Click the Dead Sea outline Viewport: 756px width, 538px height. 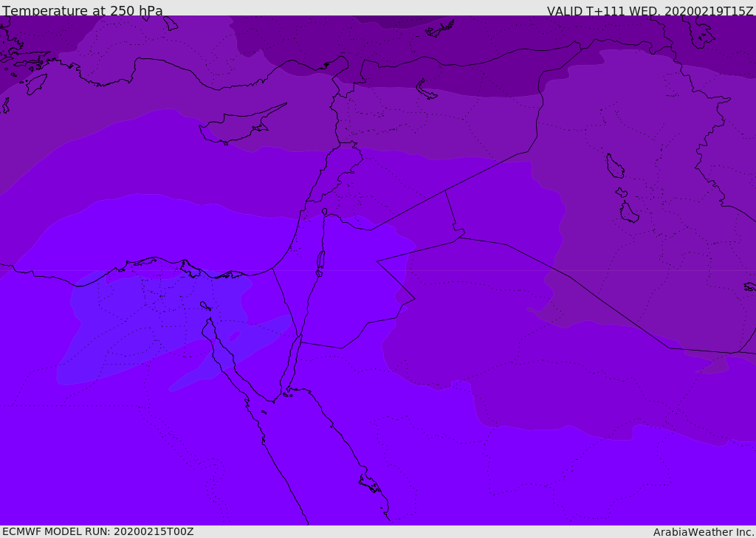[x=320, y=261]
